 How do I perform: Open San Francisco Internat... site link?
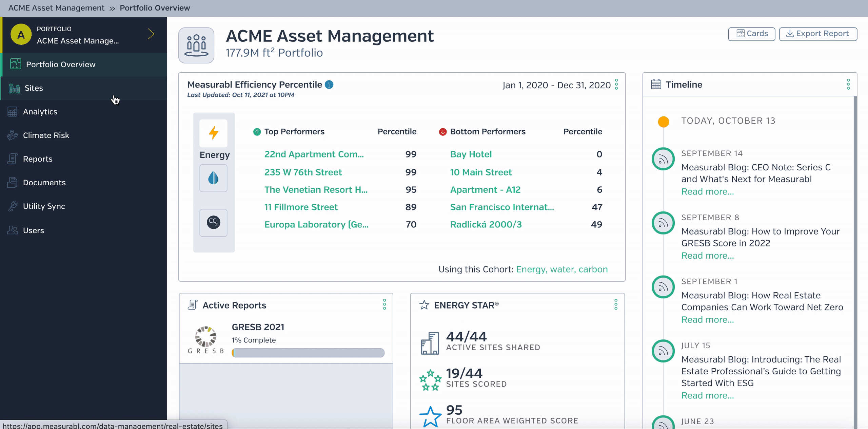(x=502, y=207)
